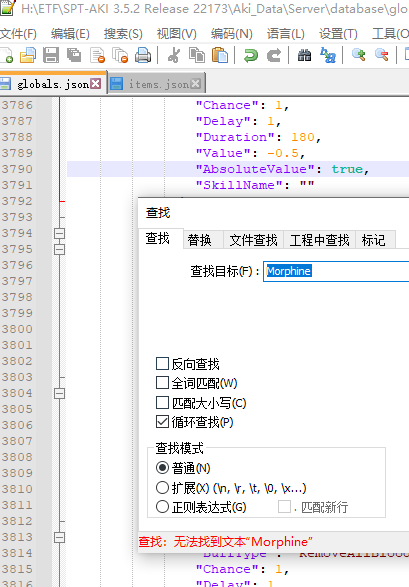Open the 搜索(S) menu
Image resolution: width=409 pixels, height=587 pixels.
[123, 34]
